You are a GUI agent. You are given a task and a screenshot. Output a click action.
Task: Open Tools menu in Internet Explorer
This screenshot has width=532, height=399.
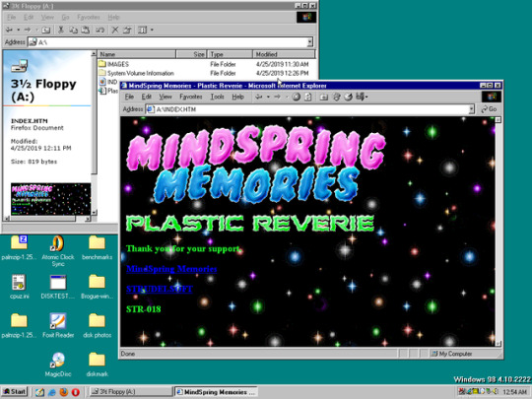pyautogui.click(x=217, y=97)
